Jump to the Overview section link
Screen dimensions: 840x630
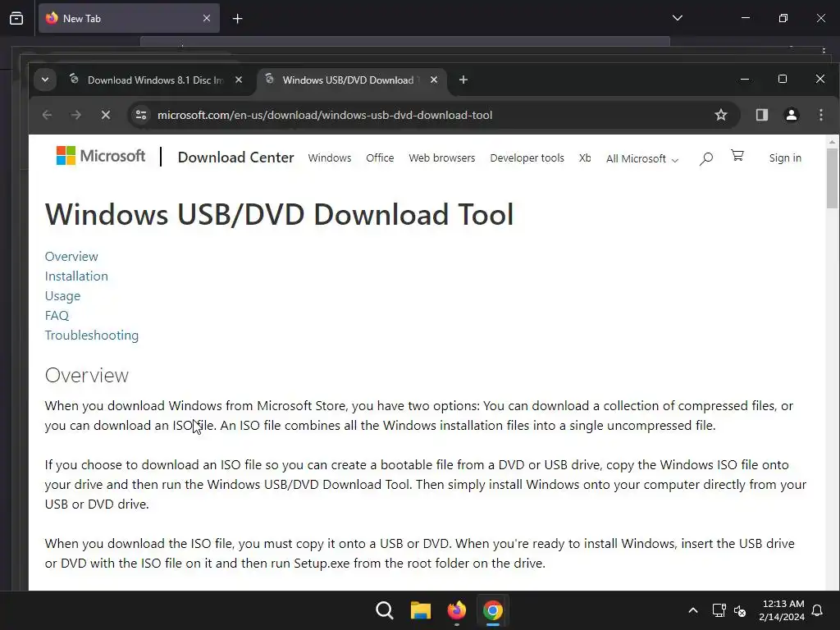(71, 257)
